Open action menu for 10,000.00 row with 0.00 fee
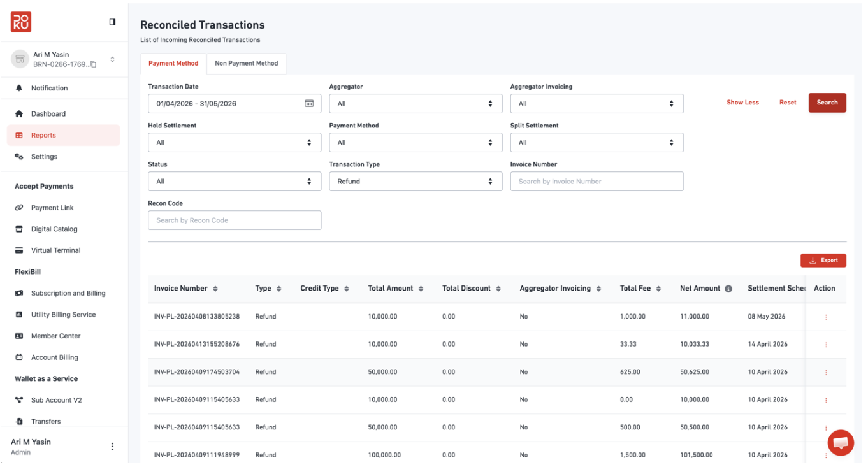The width and height of the screenshot is (868, 474). 826,400
